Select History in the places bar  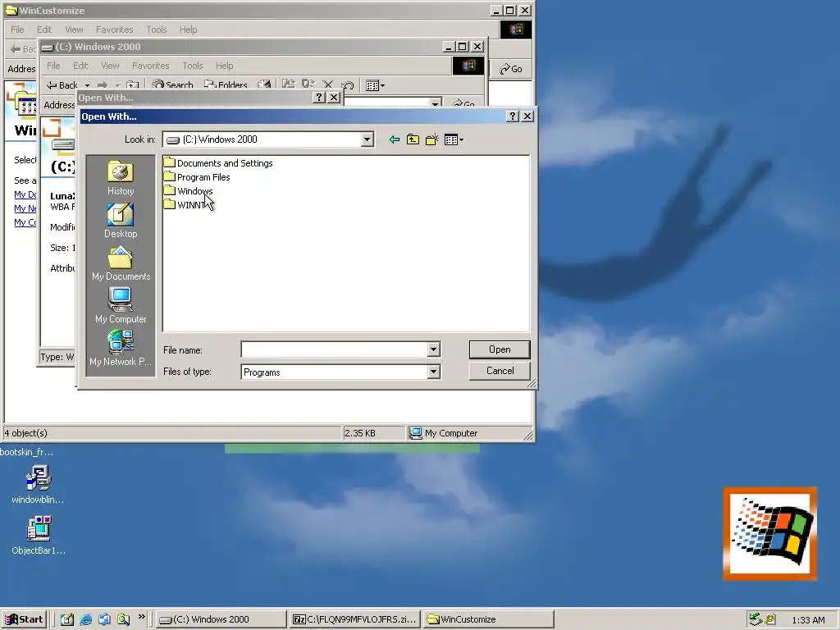click(x=121, y=179)
